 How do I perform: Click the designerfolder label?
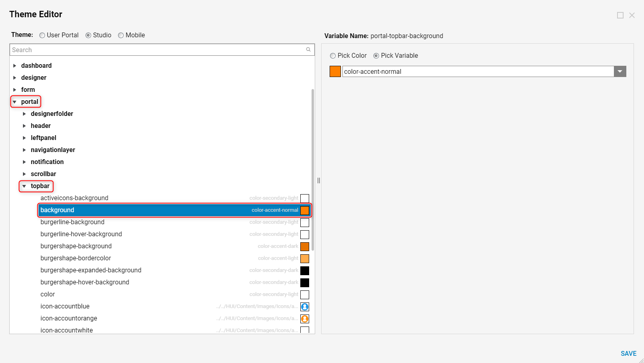[x=52, y=114]
